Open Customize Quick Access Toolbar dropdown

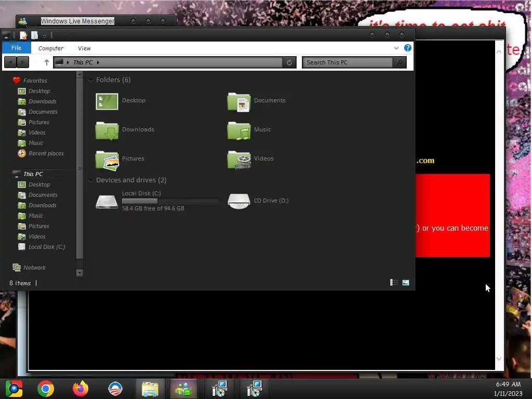click(45, 36)
